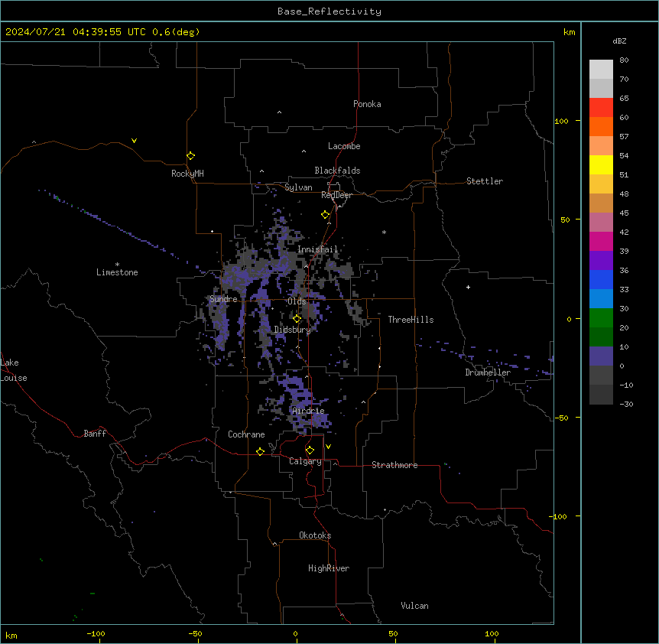The image size is (659, 644).
Task: Click the ThreeHills label
Action: point(411,320)
